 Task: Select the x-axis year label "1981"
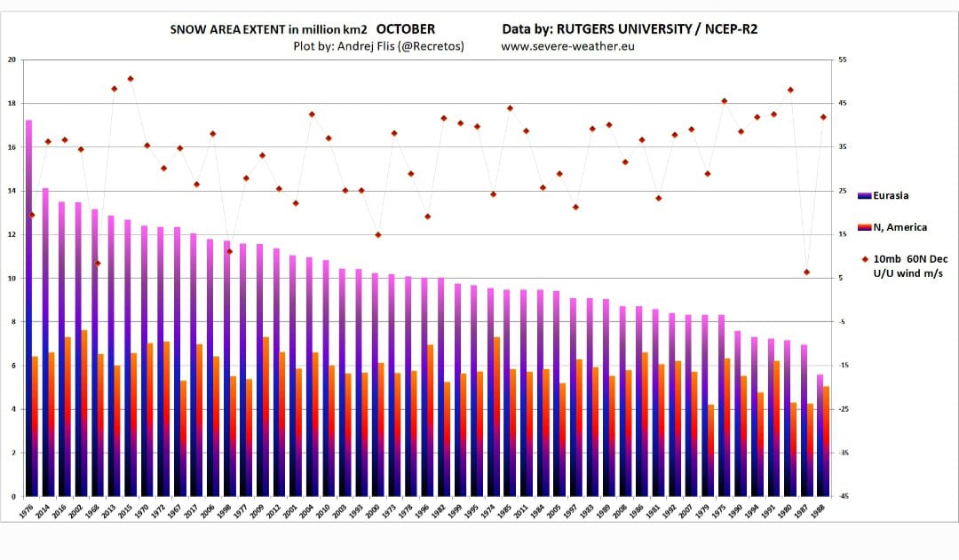pyautogui.click(x=654, y=511)
